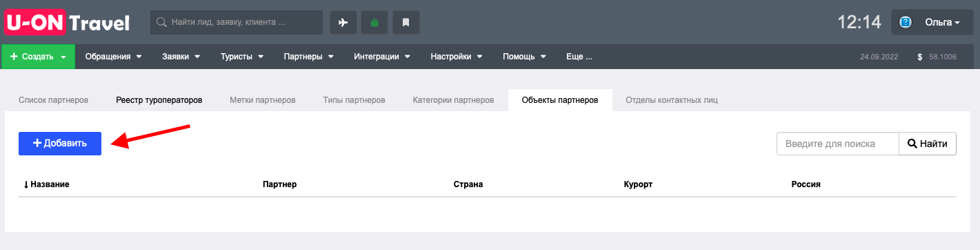Click the dollar sign currency icon
This screenshot has width=980, height=250.
coord(920,57)
